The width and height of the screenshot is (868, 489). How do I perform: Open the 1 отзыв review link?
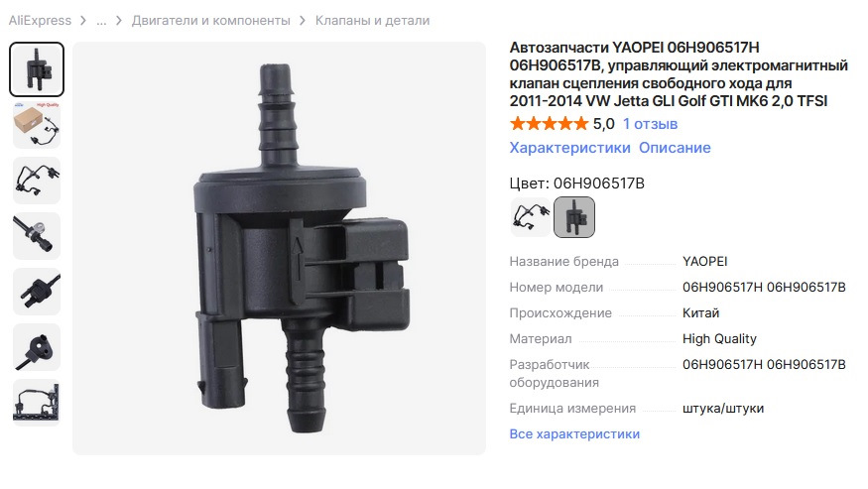point(650,124)
